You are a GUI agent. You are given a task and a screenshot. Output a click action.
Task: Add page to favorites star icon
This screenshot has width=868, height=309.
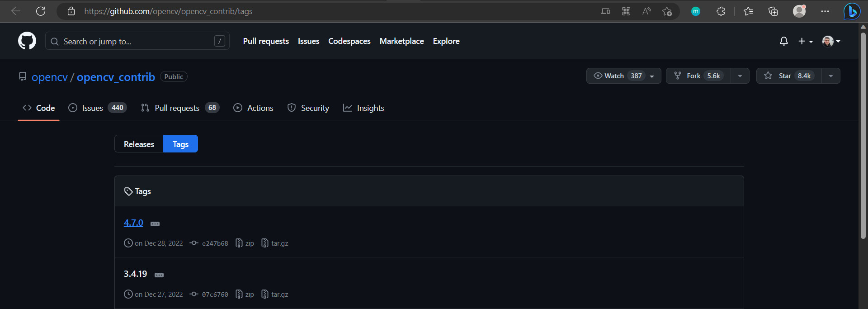click(x=667, y=11)
